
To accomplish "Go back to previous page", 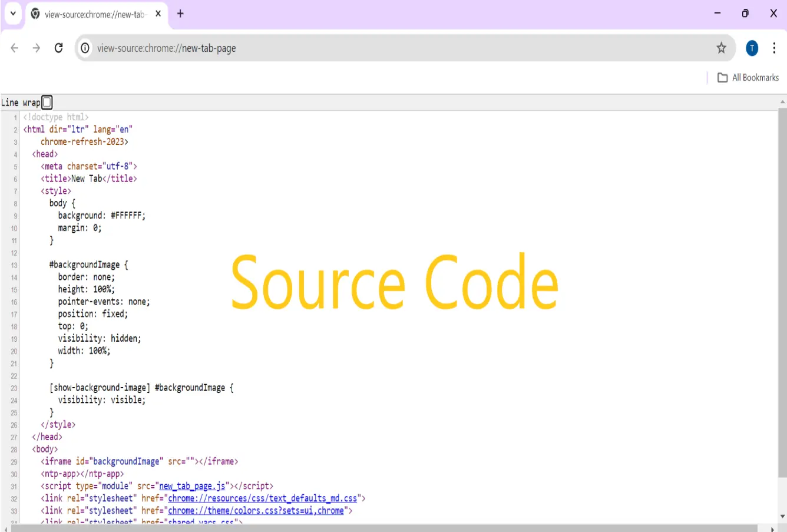I will [x=15, y=48].
